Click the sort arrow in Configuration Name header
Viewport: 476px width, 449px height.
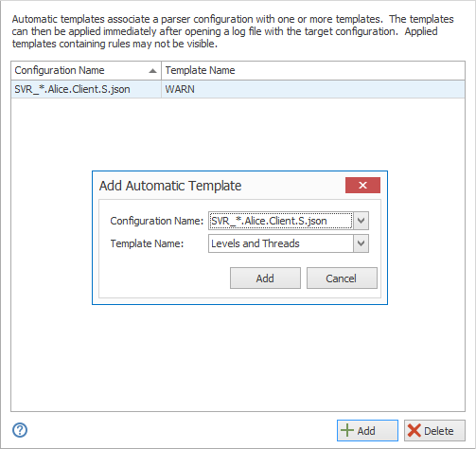152,71
